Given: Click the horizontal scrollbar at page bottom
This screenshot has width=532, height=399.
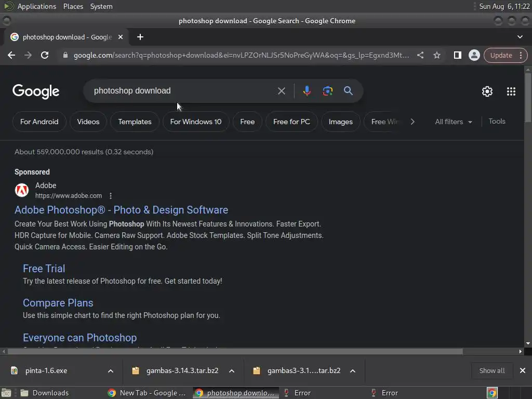Looking at the screenshot, I should pyautogui.click(x=235, y=352).
